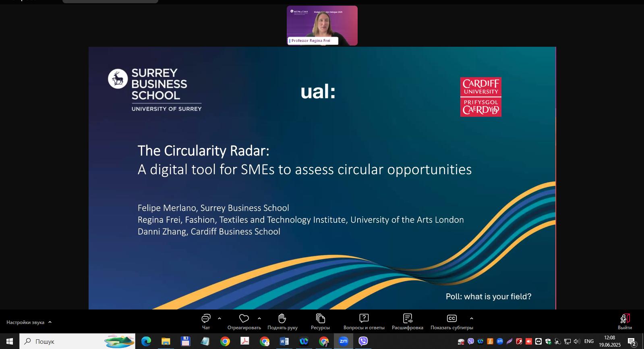Image resolution: width=644 pixels, height=349 pixels.
Task: Click the Zoom tray icon
Action: point(500,341)
